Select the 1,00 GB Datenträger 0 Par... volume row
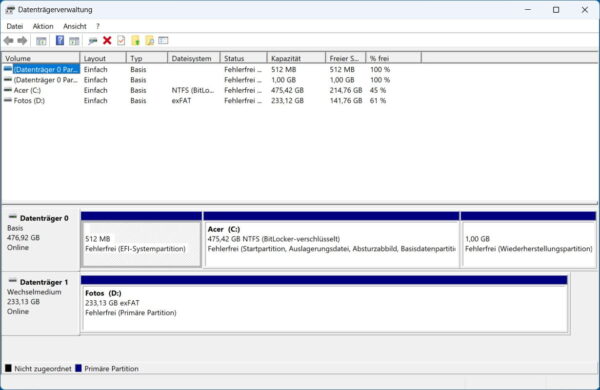This screenshot has height=390, width=600. click(x=46, y=80)
